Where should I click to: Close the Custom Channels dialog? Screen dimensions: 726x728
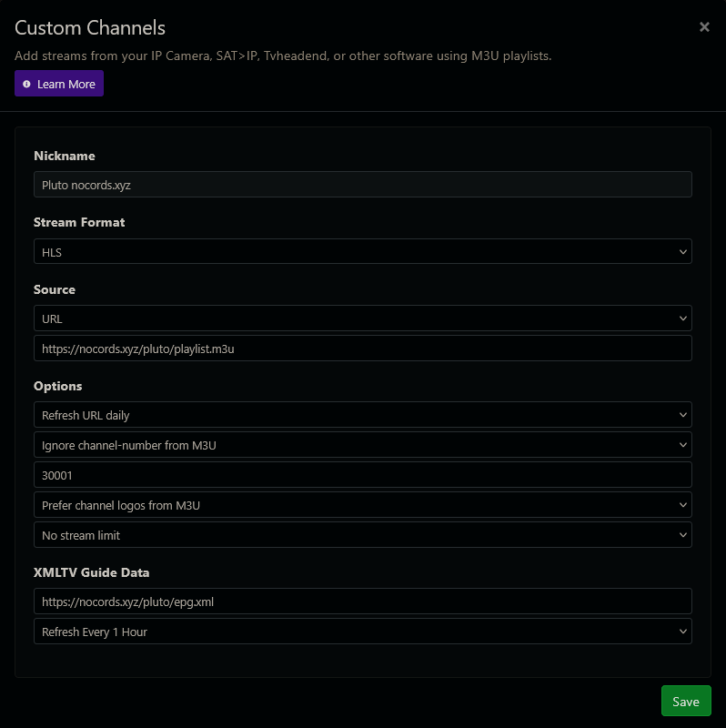tap(704, 26)
